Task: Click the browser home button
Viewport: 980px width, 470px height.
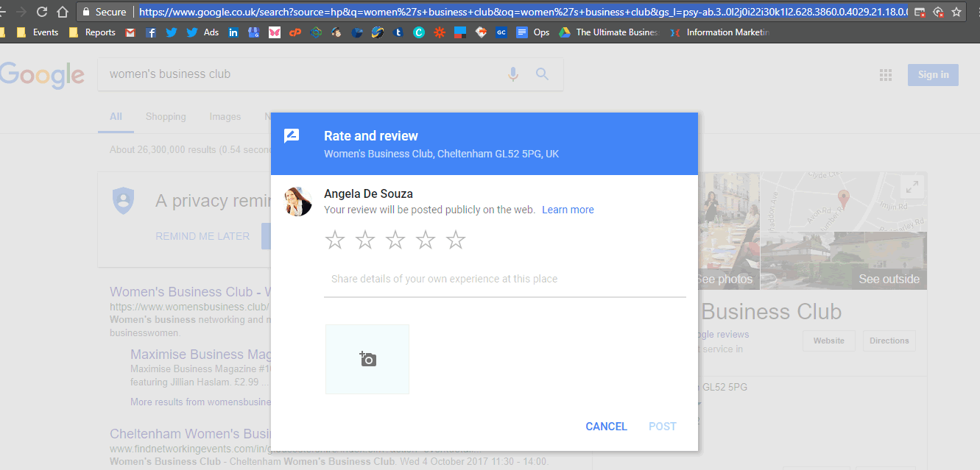Action: (x=63, y=12)
